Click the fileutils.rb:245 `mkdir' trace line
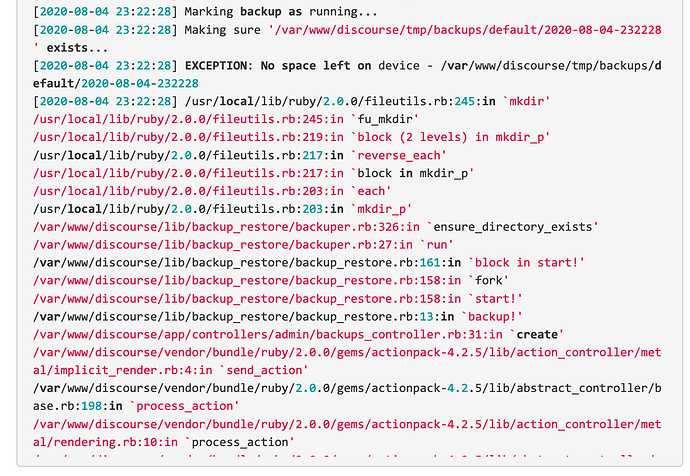 pos(292,101)
